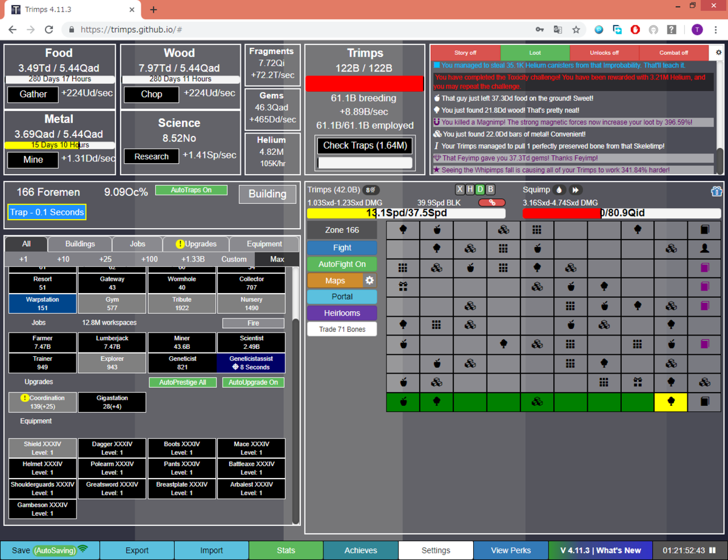Screen dimensions: 728x560
Task: Toggle Story messages filter
Action: (465, 53)
